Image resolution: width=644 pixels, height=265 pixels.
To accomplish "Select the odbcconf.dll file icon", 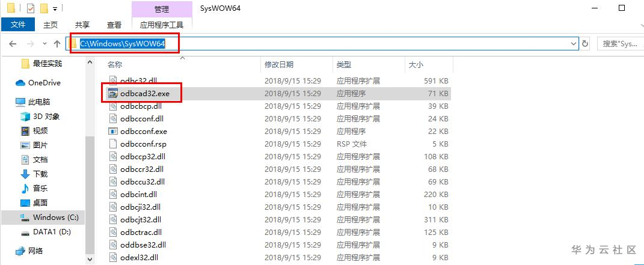I will (x=113, y=118).
